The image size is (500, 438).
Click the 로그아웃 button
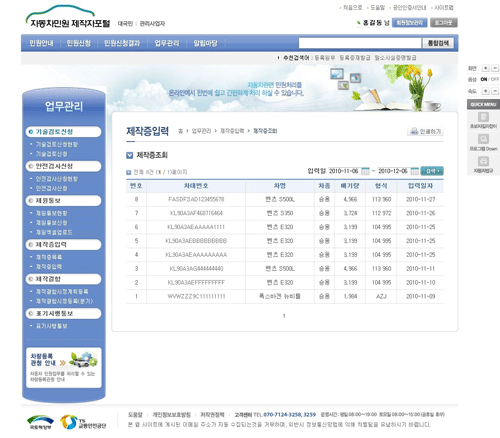(x=444, y=23)
